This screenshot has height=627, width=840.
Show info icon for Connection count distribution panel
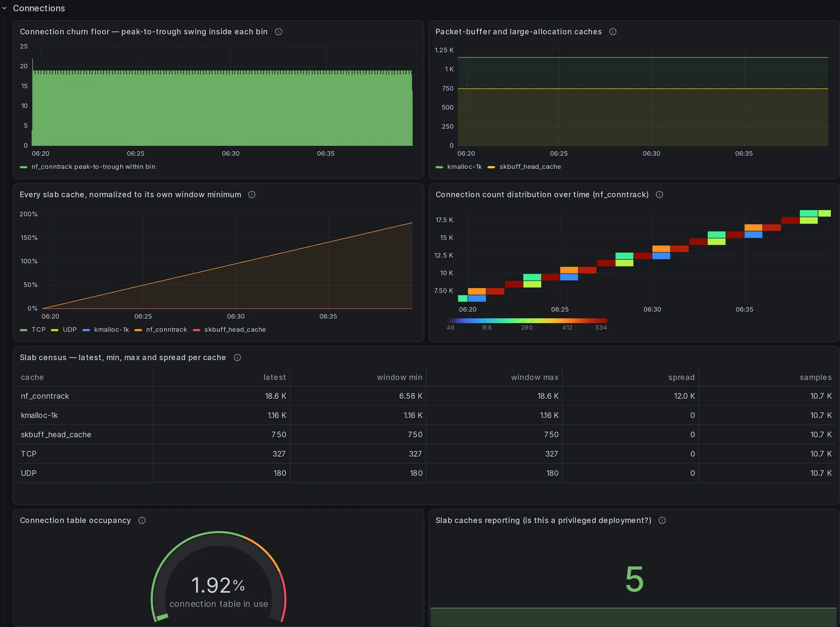[659, 194]
